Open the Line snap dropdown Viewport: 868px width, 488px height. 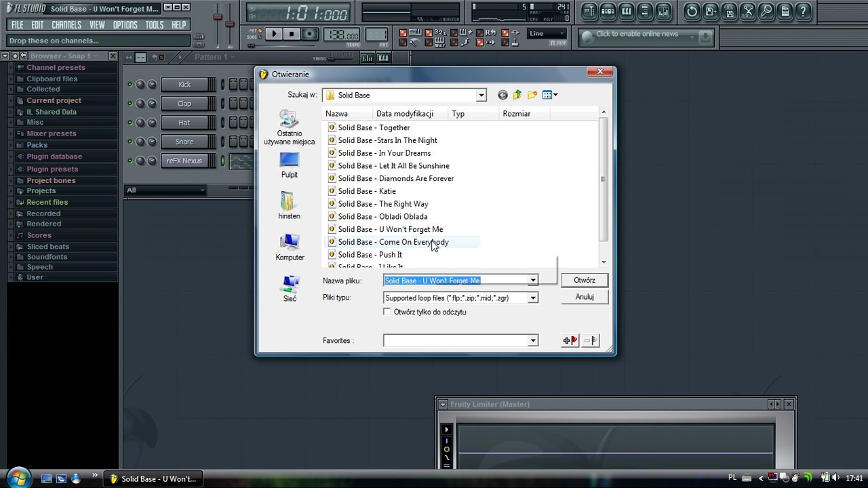coord(547,33)
